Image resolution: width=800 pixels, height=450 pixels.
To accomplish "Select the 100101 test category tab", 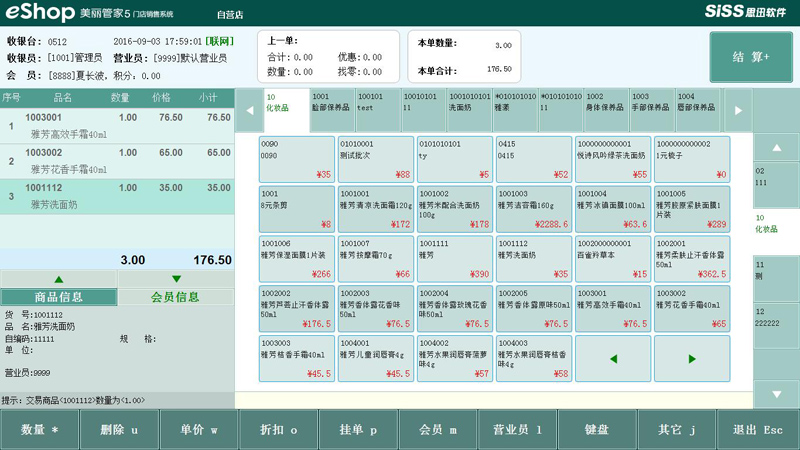I will click(378, 110).
